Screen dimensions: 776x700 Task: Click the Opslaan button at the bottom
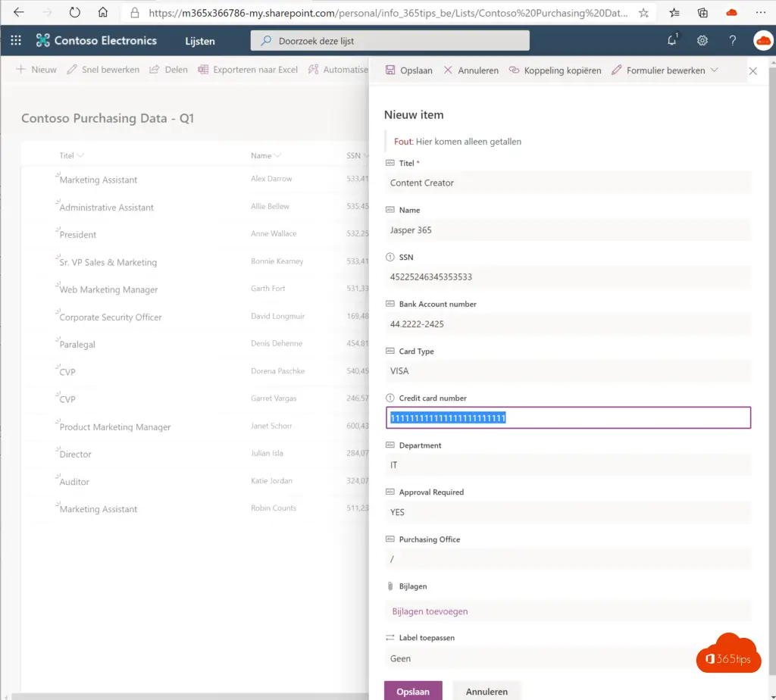413,691
